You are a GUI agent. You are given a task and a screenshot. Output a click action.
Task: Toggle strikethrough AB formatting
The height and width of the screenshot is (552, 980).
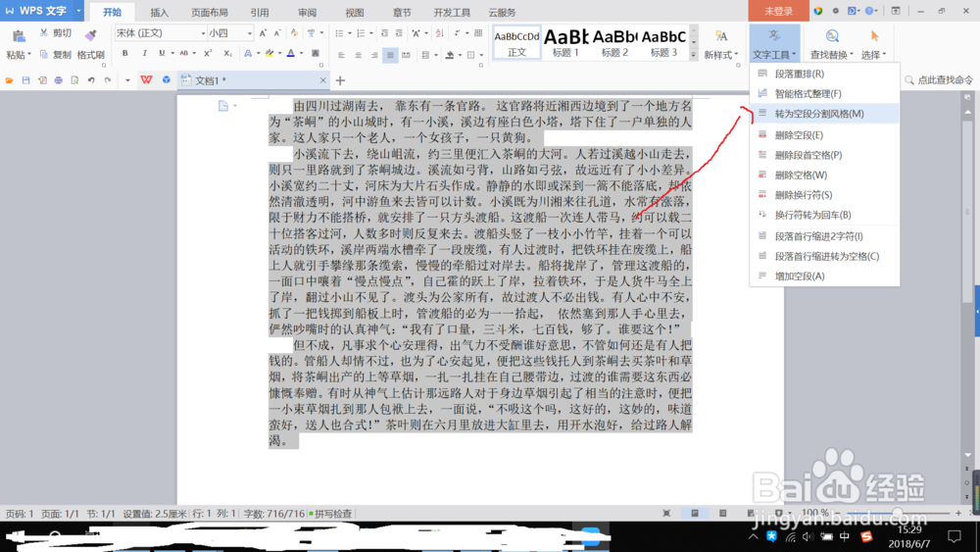click(x=184, y=54)
